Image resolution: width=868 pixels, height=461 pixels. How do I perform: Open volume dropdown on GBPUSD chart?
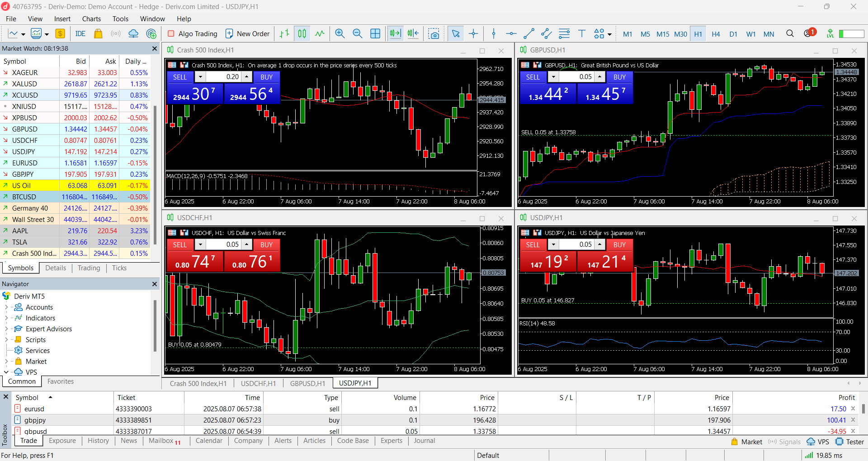pos(553,77)
